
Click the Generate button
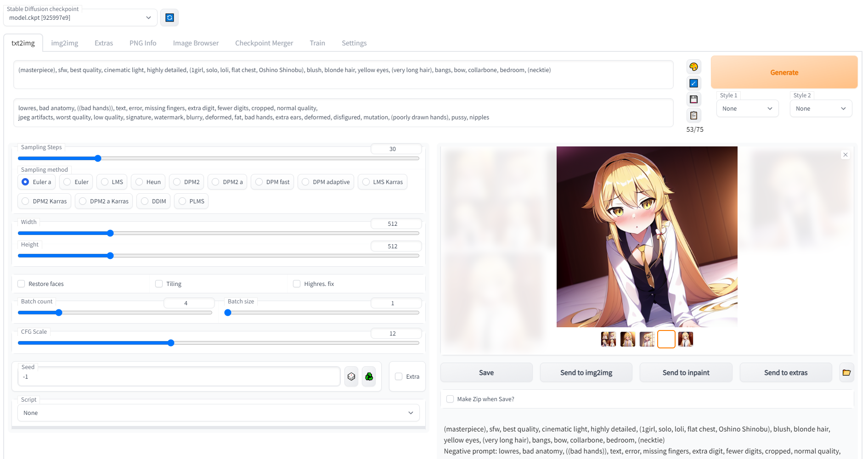(x=784, y=72)
